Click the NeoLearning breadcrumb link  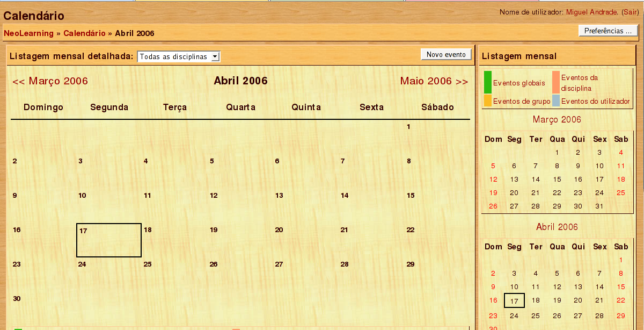28,33
